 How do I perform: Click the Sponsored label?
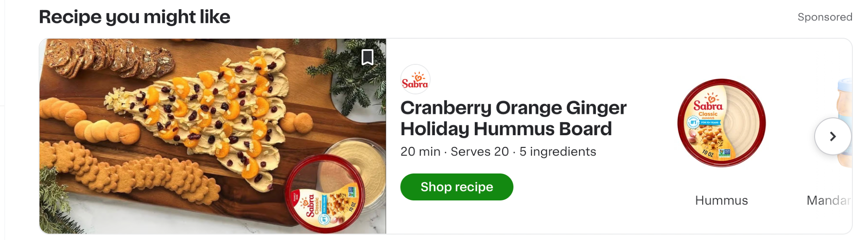pos(825,17)
